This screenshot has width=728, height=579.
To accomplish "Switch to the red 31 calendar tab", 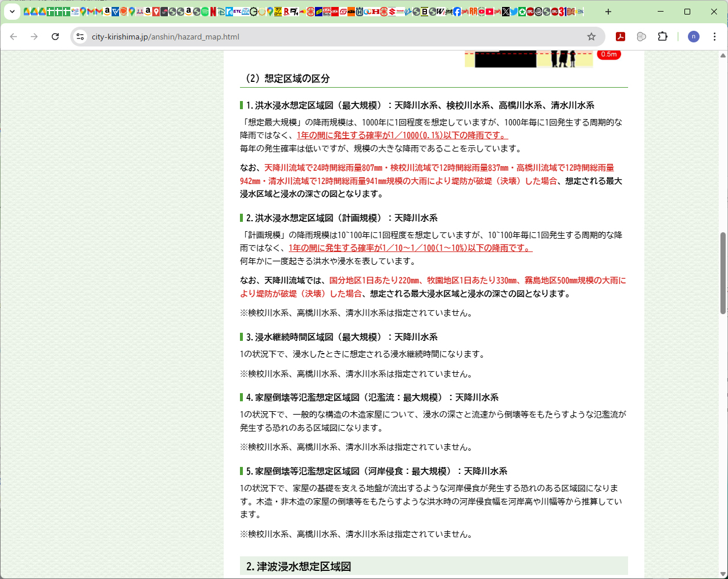I will (562, 12).
